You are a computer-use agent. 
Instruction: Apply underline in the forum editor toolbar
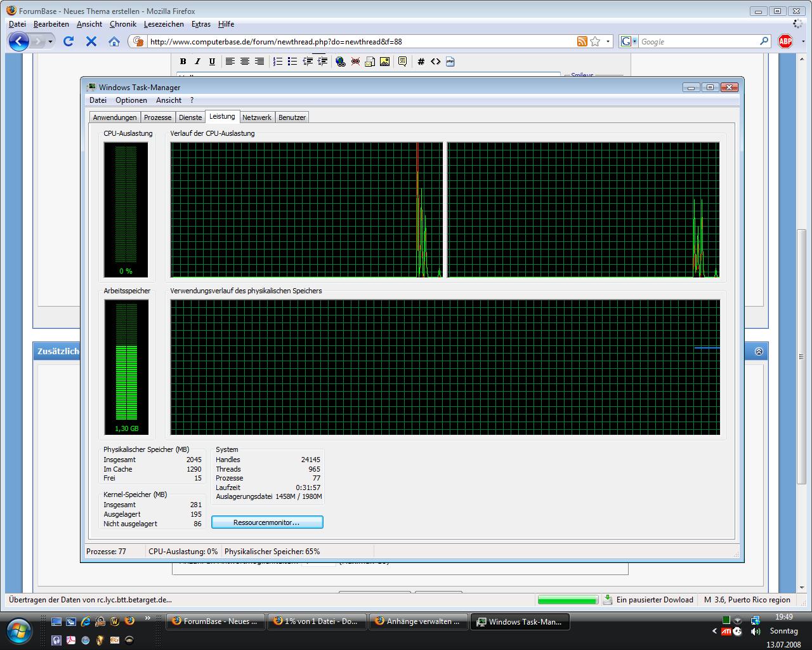(212, 62)
